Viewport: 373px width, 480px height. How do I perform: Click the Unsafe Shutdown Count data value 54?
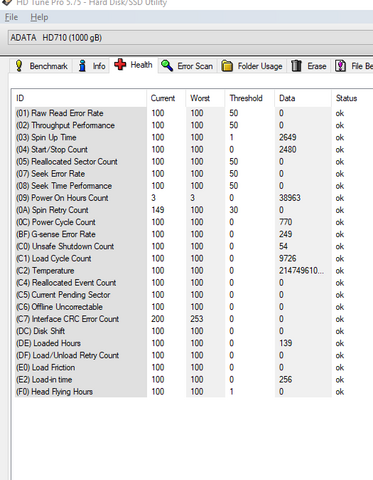pyautogui.click(x=283, y=246)
